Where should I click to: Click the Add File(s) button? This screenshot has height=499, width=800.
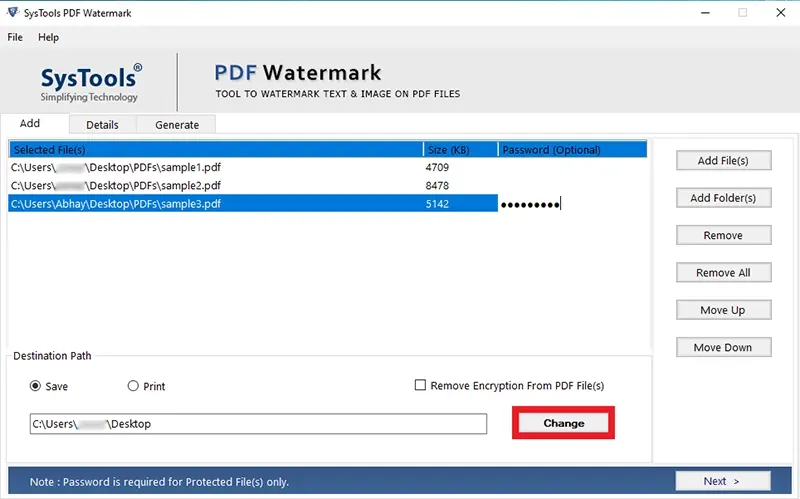723,161
